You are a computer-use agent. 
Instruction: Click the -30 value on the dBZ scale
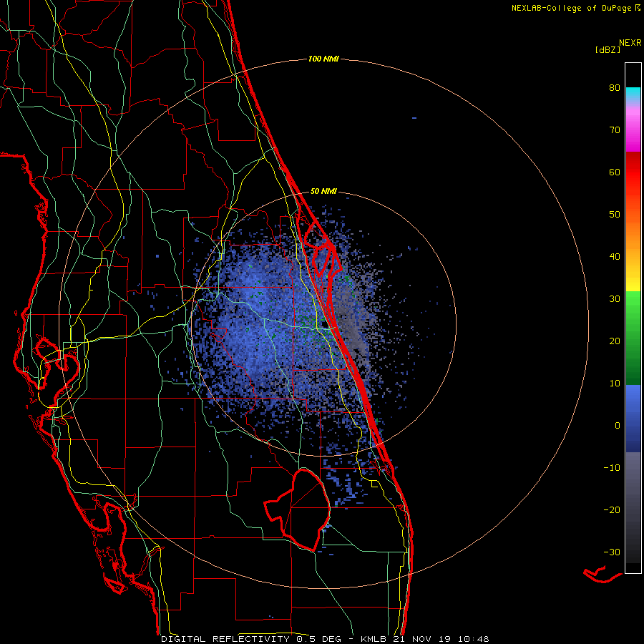[612, 552]
